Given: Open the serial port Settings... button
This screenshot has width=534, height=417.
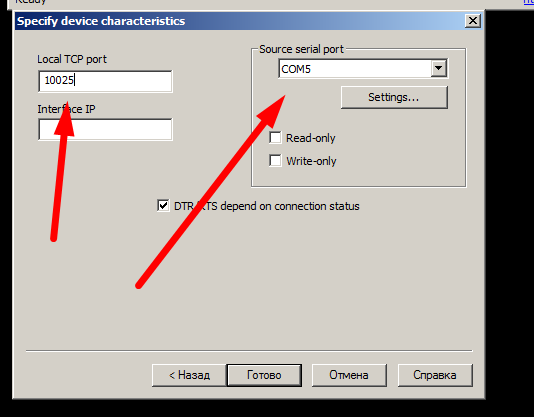Looking at the screenshot, I should [394, 97].
